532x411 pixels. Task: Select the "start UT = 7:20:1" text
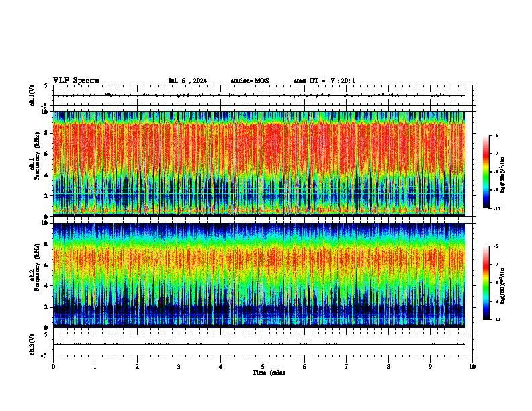tap(324, 81)
